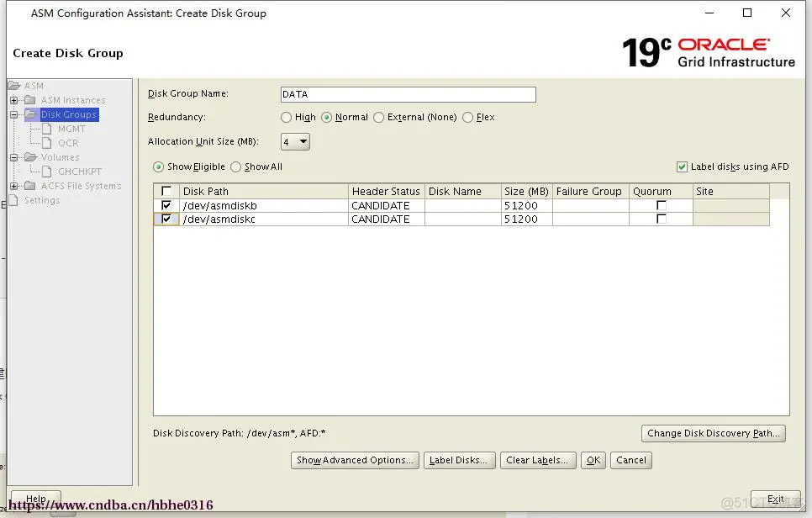The image size is (812, 518).
Task: Click Disk Name cell for /dev/asmdiskc
Action: point(463,219)
